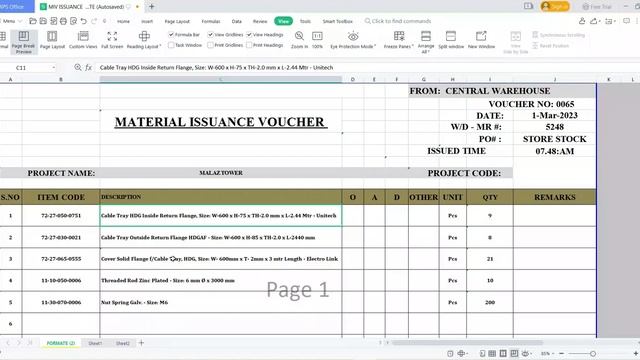Open the Menu dropdown
Screen dimensions: 640x360
[x=11, y=21]
